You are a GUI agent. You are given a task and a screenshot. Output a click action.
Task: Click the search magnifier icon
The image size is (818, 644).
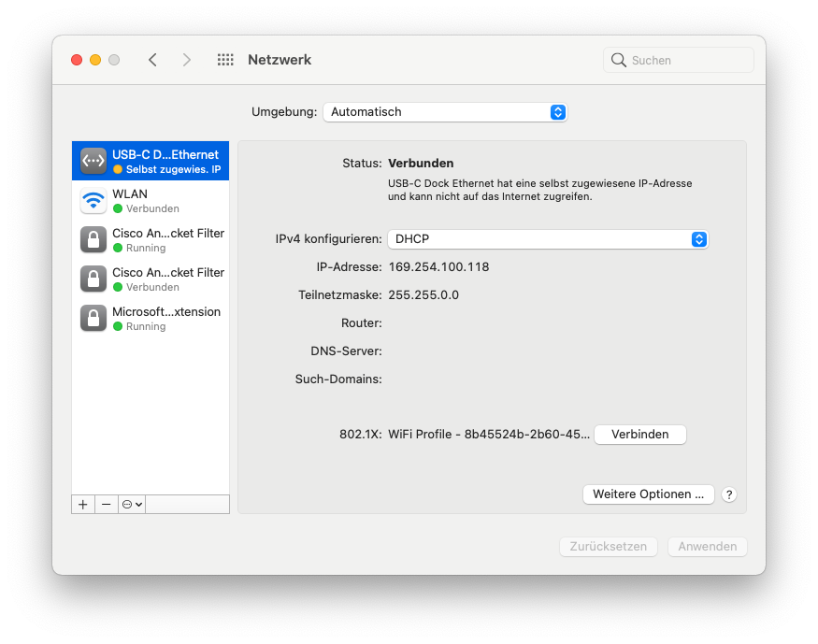[x=618, y=59]
